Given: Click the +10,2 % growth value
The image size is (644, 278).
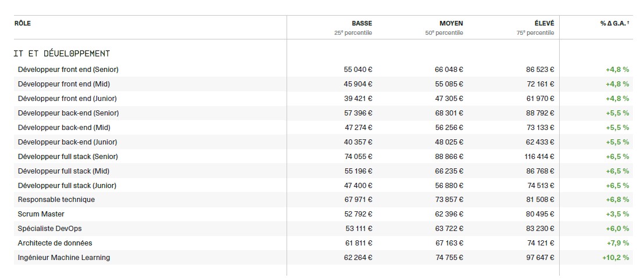Looking at the screenshot, I should [x=616, y=258].
